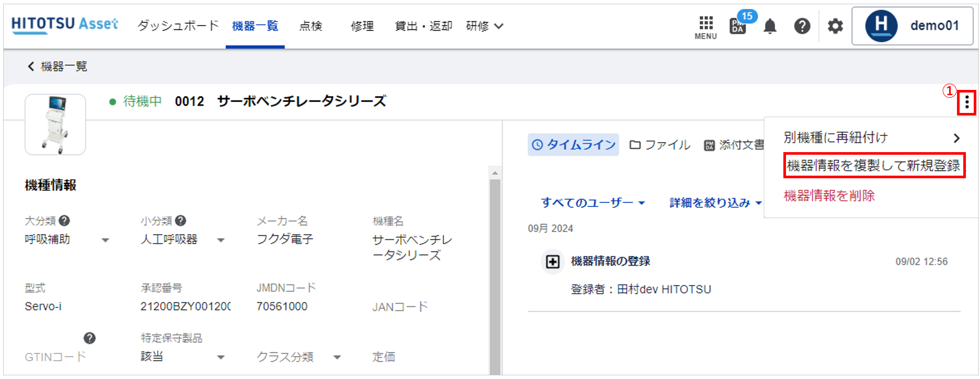Screen dimensions: 980x379
Task: Open the すべてのユーザー filter dropdown
Action: pos(592,202)
